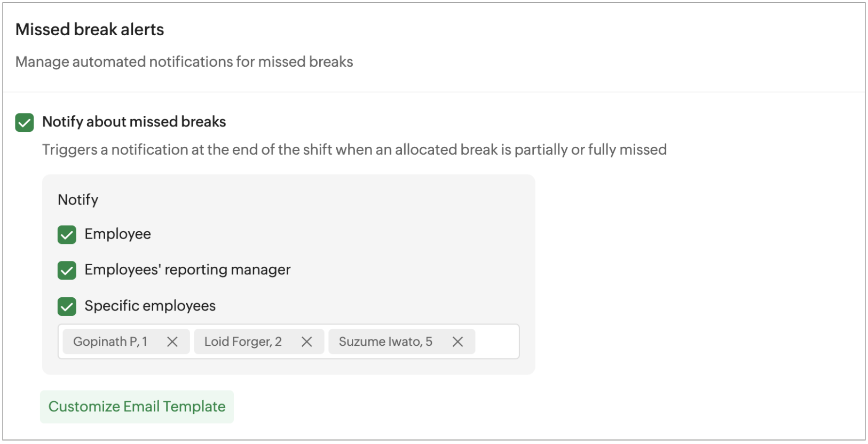Click the 'Specific employees' label text
Image resolution: width=868 pixels, height=444 pixels.
click(150, 306)
